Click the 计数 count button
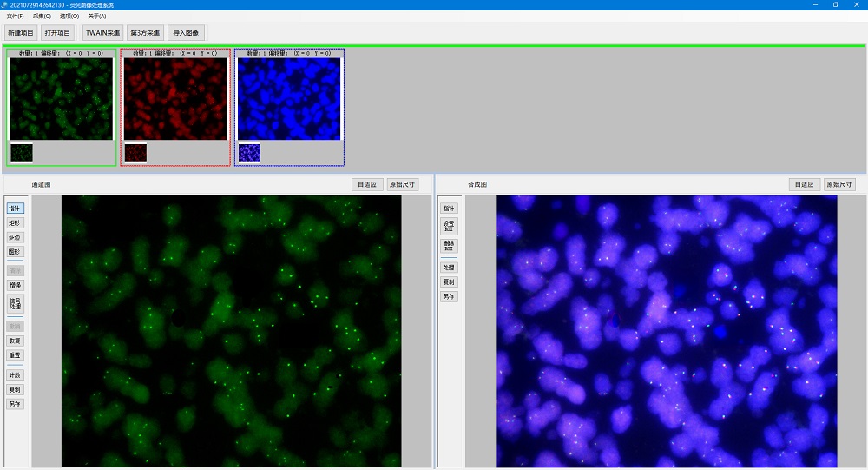868x470 pixels. pos(15,375)
